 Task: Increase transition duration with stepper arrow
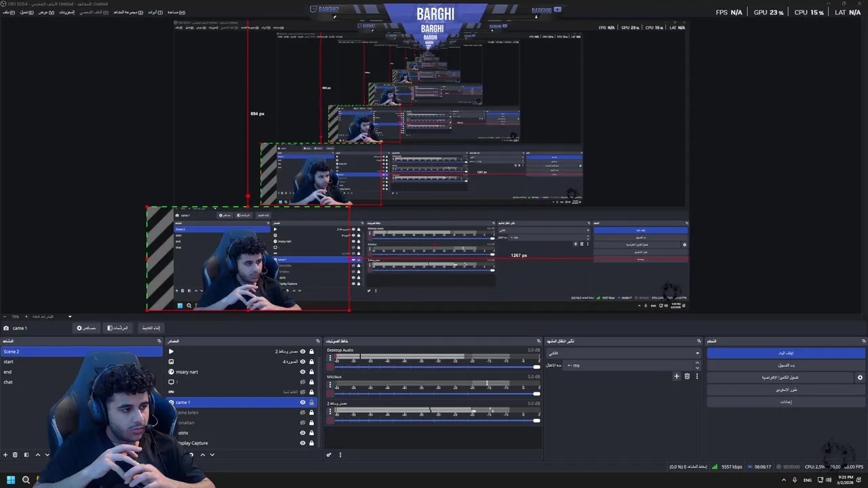pos(697,363)
